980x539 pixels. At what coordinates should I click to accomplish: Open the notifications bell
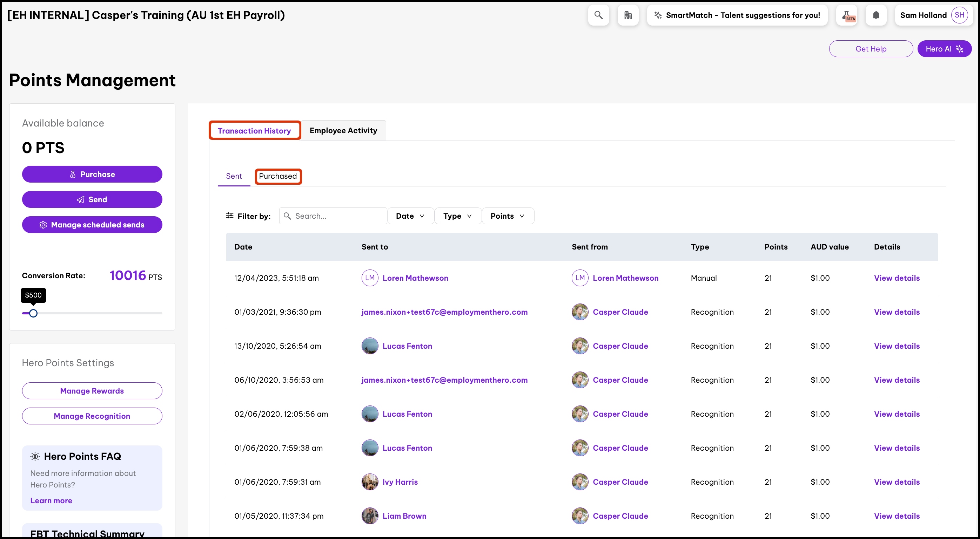876,15
